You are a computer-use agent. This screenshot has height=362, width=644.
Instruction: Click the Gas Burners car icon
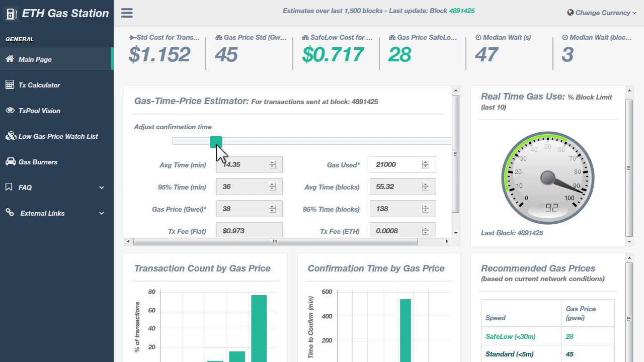10,161
